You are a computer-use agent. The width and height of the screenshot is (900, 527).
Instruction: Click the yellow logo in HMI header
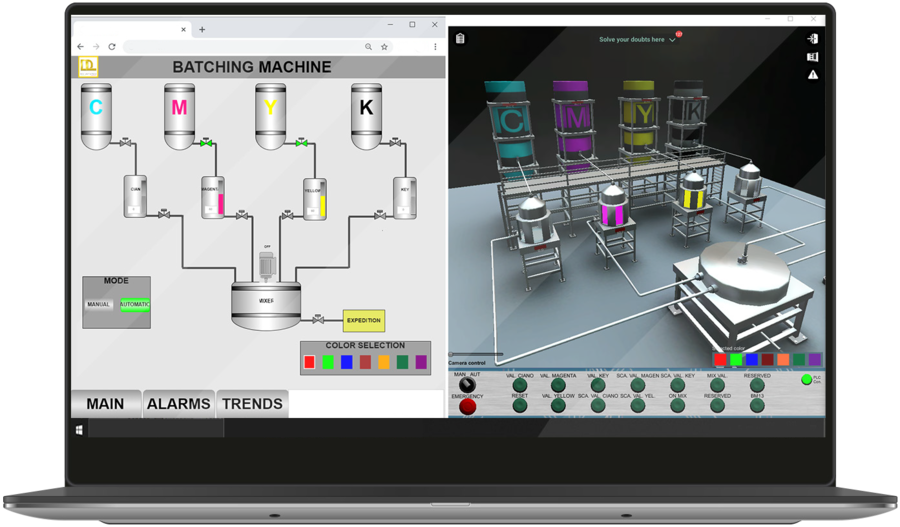coord(88,67)
